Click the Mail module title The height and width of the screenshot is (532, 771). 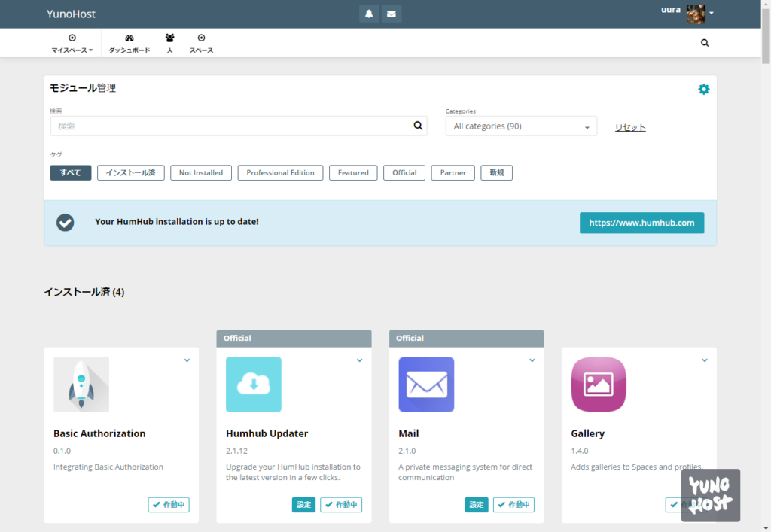[409, 433]
